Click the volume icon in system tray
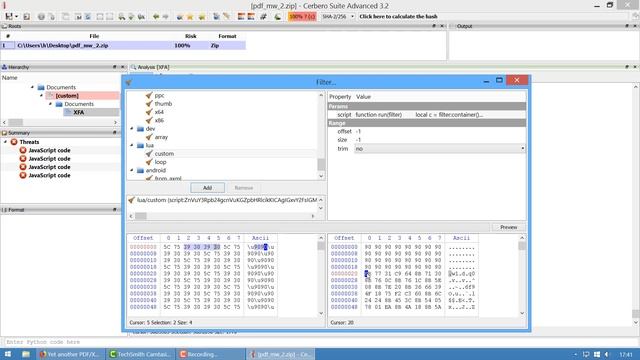This screenshot has height=360, width=640. pyautogui.click(x=607, y=354)
